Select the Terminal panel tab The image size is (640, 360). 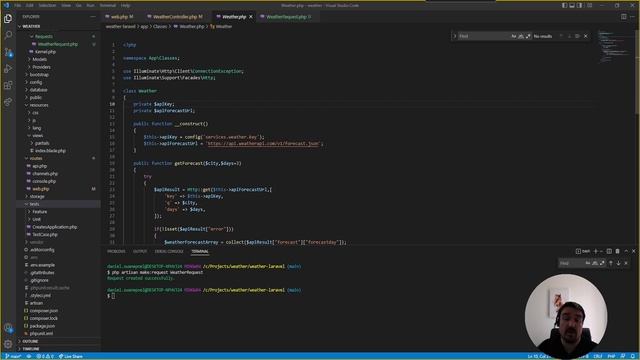(200, 251)
